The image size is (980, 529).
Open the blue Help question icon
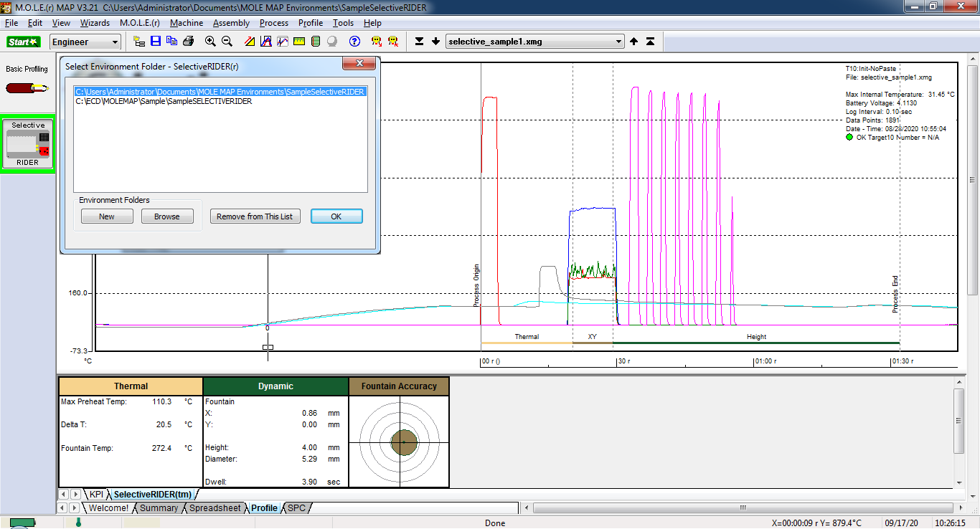pos(354,42)
